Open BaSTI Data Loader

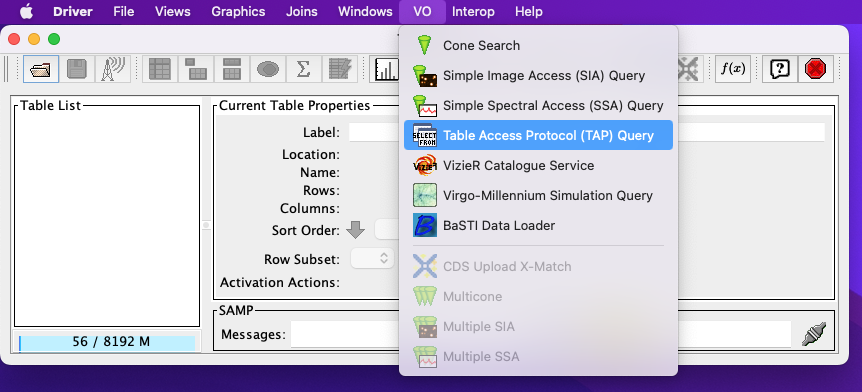pos(538,225)
